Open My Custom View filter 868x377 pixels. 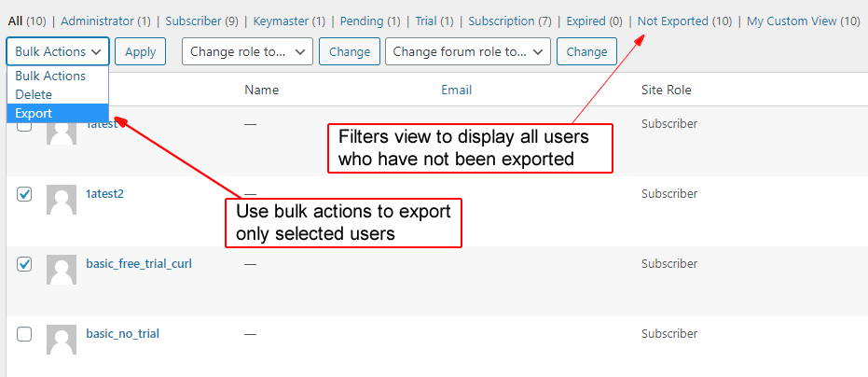point(792,21)
